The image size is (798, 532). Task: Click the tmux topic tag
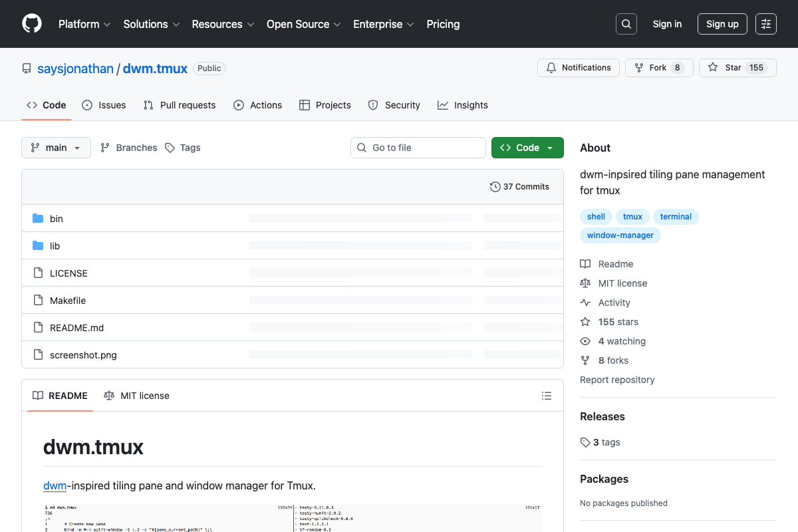(633, 217)
